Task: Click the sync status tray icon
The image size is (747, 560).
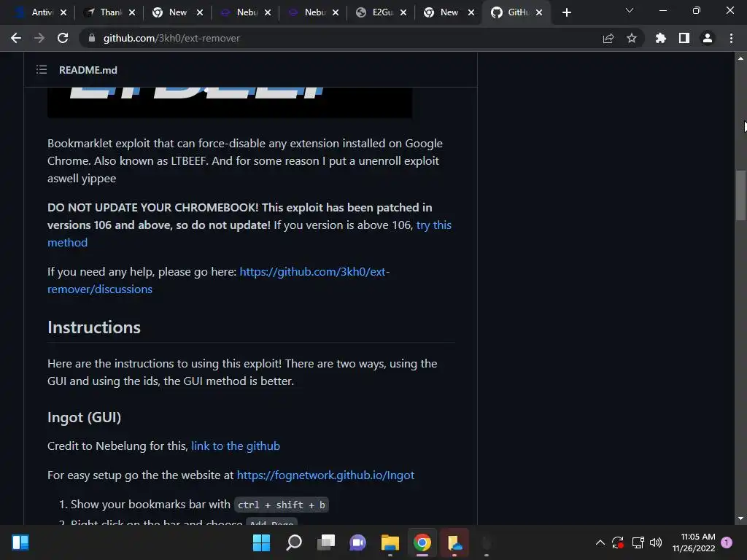Action: coord(618,542)
